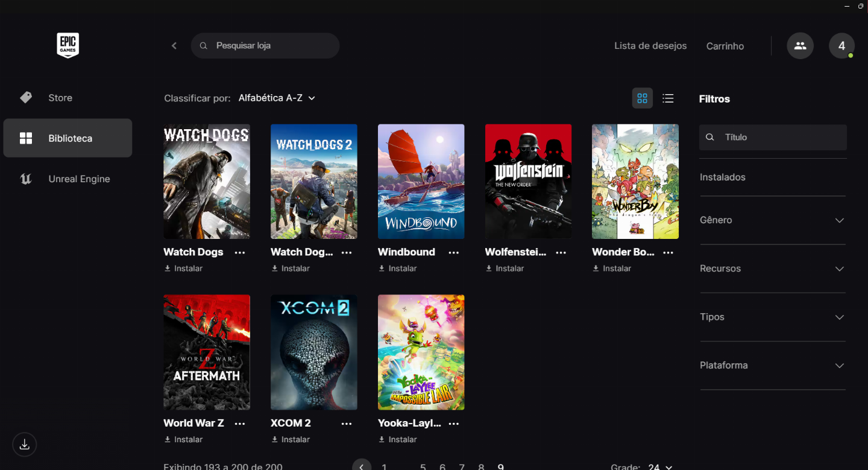Screen dimensions: 868x470
Task: Open the Wolfenstein The New Order cover
Action: pos(528,182)
